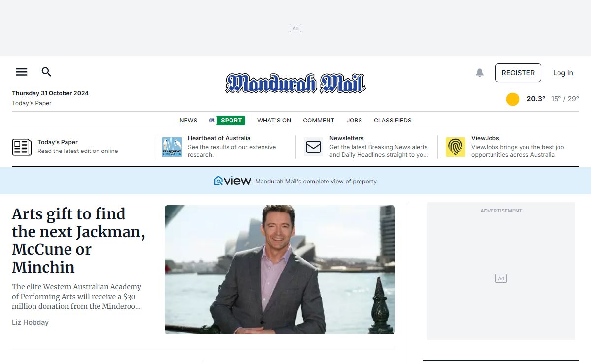This screenshot has width=591, height=364.
Task: Click the top banner Ad placeholder
Action: [x=295, y=28]
